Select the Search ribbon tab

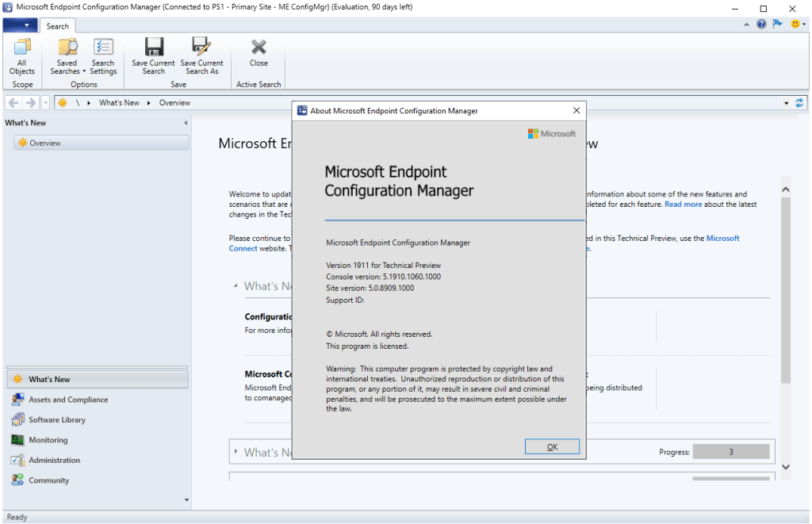[57, 26]
